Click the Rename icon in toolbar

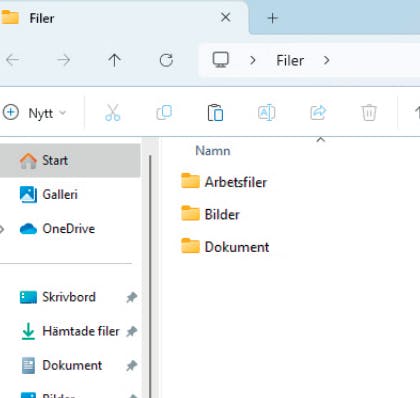(x=267, y=113)
